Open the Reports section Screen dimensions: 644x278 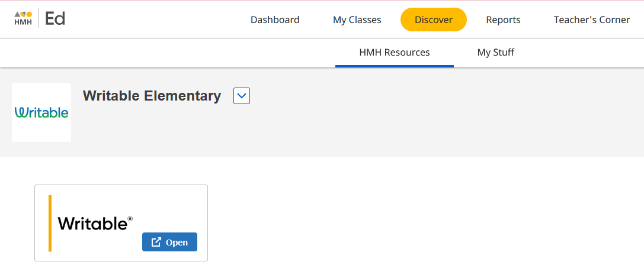(503, 20)
